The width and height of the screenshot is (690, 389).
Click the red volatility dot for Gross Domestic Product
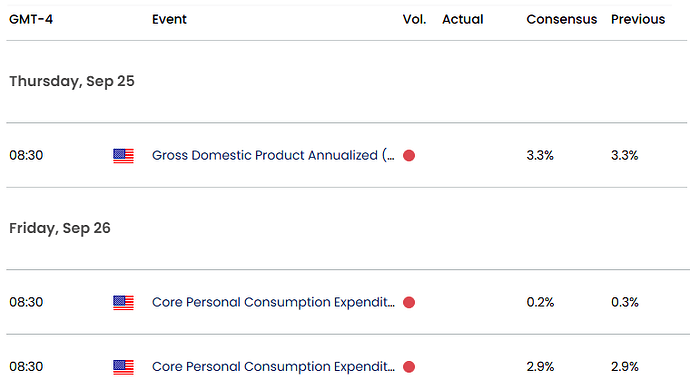[409, 156]
